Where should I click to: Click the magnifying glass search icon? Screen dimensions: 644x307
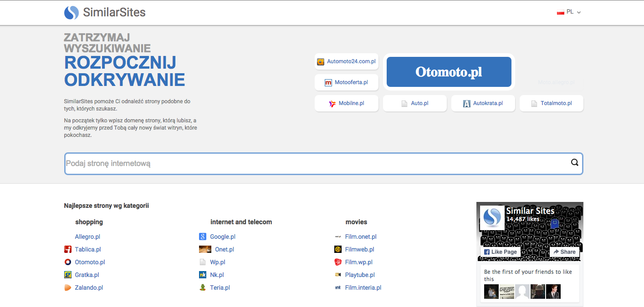[574, 163]
